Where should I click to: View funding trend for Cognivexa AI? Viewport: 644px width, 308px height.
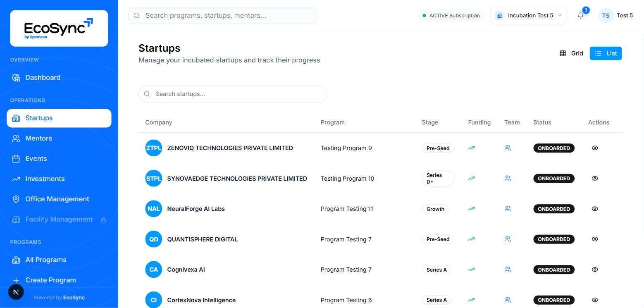click(471, 270)
